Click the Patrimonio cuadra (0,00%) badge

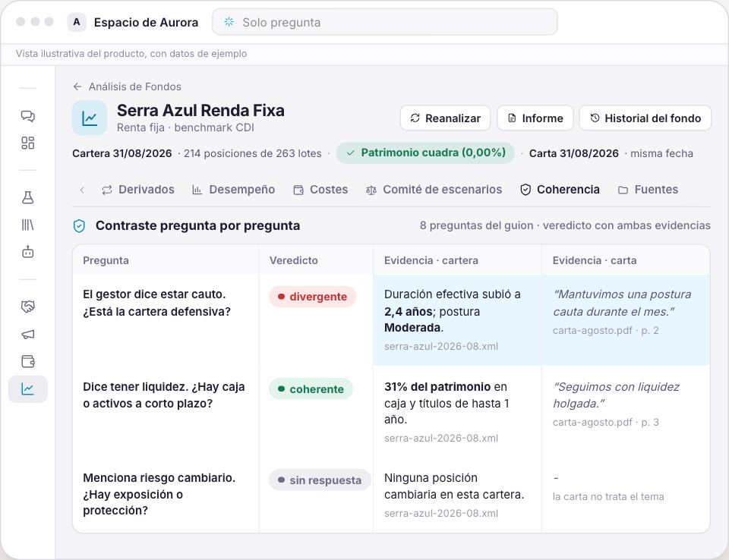(425, 153)
